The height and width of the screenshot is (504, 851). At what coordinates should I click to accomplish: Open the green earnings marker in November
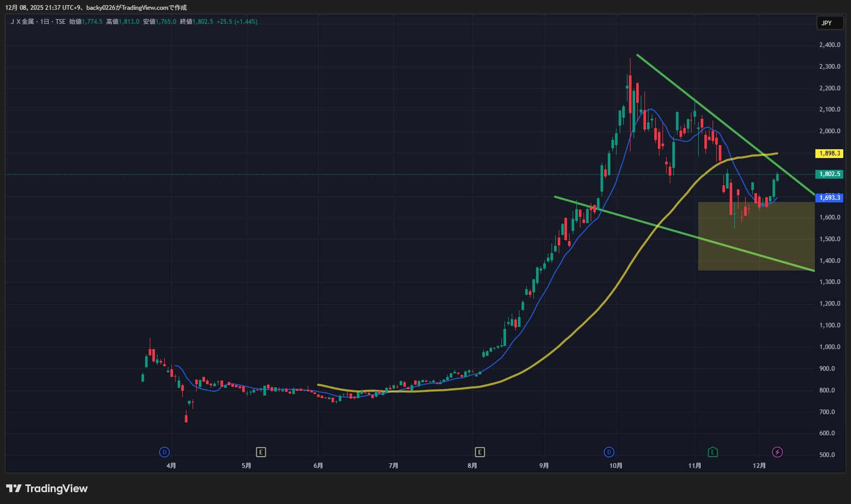point(713,452)
